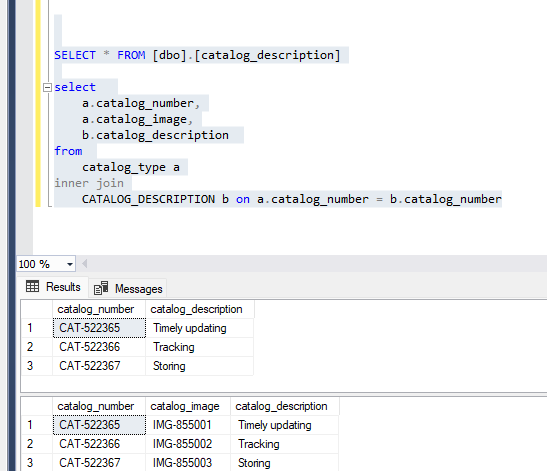Select 'Tracking' cell in second grid
547x471 pixels.
(x=285, y=444)
